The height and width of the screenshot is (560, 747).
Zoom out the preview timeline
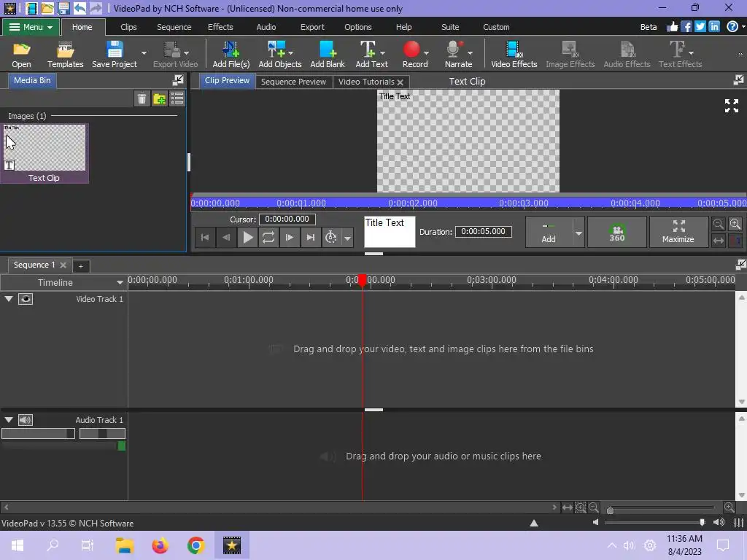point(719,224)
